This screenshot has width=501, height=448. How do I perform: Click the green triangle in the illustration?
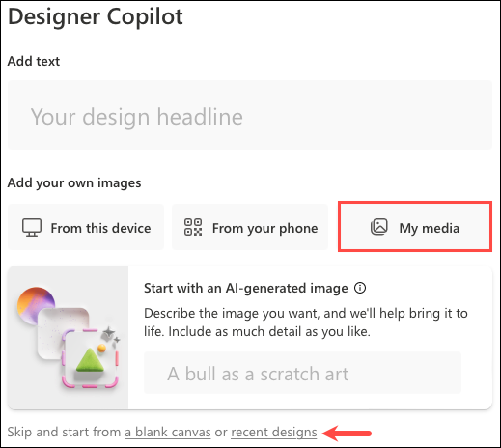tap(91, 360)
